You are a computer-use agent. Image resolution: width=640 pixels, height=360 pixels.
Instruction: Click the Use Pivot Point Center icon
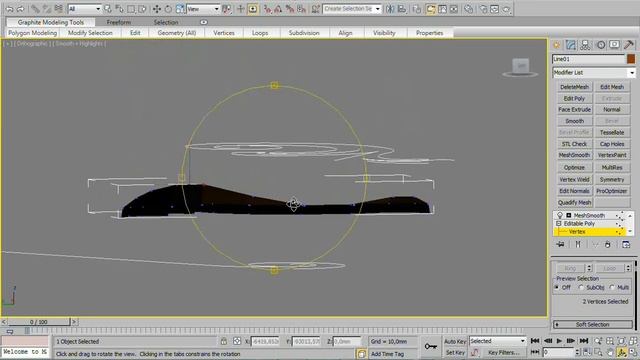(227, 9)
